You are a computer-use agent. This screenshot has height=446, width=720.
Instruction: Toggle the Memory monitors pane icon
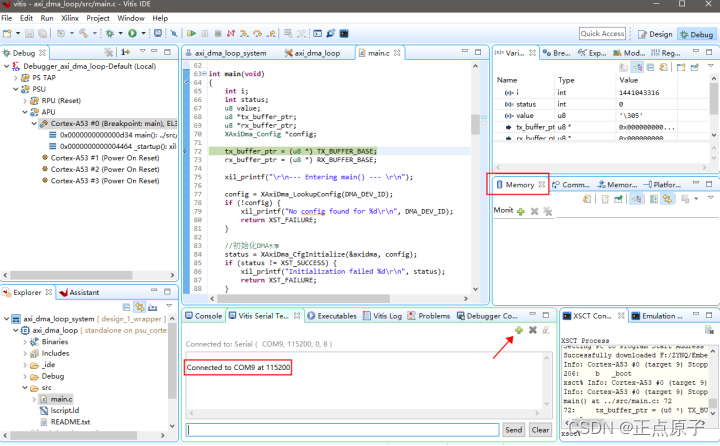point(636,199)
